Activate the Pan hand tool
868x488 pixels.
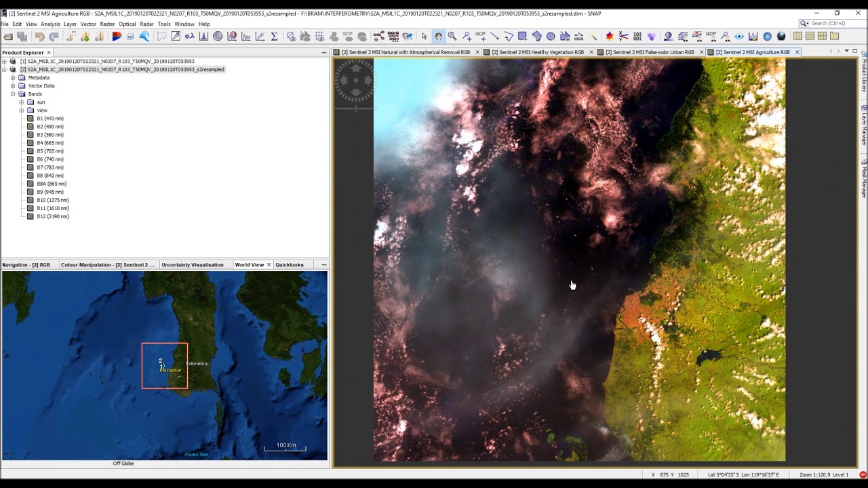pos(439,37)
